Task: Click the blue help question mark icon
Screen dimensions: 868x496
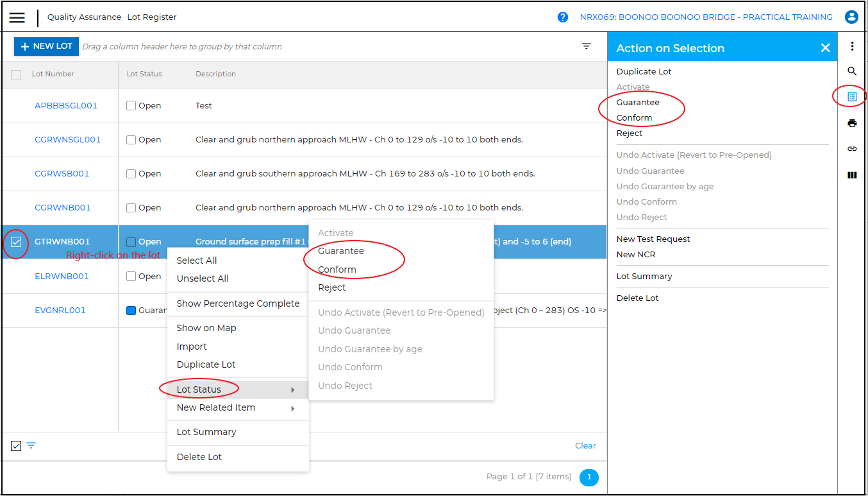Action: click(563, 17)
